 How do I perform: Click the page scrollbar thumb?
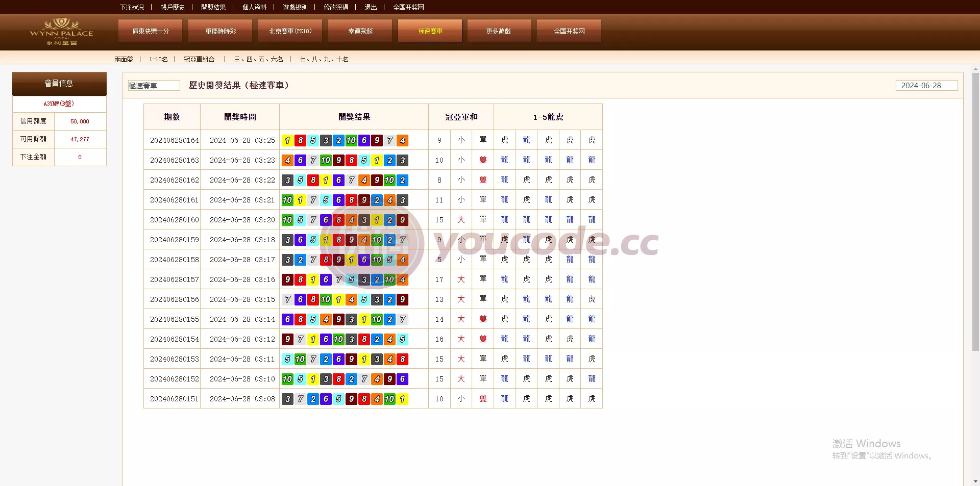(976, 212)
